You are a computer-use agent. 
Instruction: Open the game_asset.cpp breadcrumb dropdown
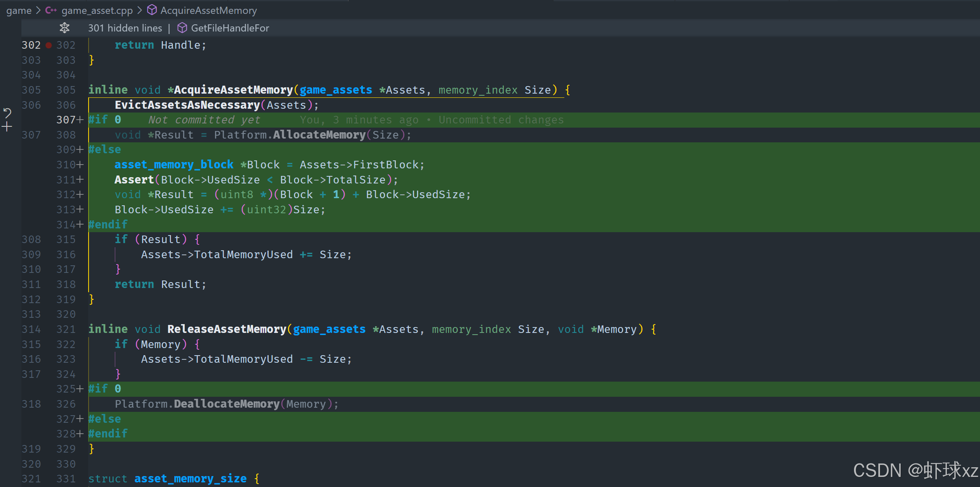[97, 10]
